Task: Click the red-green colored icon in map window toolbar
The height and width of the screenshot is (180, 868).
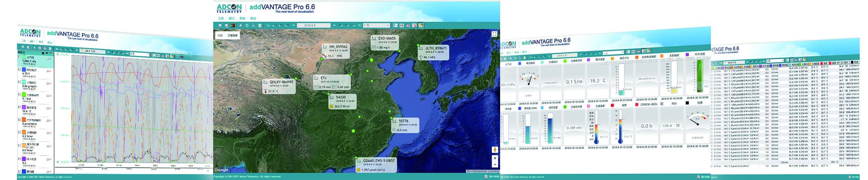Action: tap(233, 25)
